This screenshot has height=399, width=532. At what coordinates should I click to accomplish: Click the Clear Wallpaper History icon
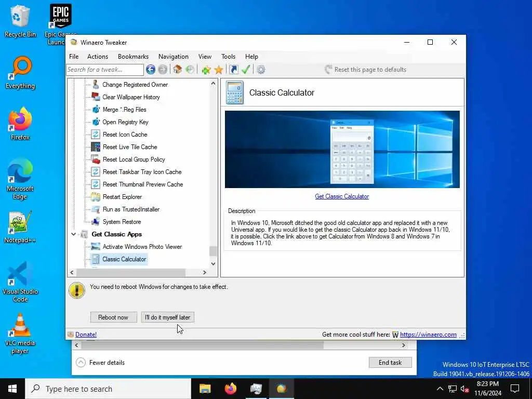coord(96,97)
